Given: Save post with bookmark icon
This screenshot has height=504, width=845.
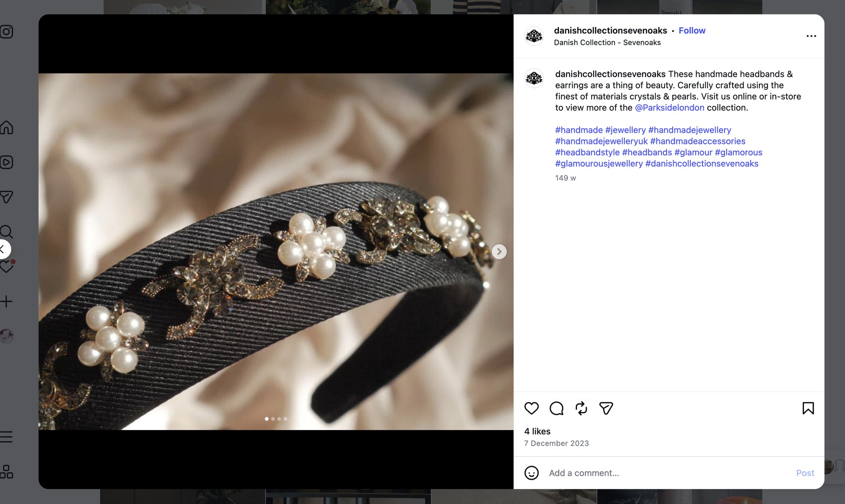Looking at the screenshot, I should pos(808,408).
